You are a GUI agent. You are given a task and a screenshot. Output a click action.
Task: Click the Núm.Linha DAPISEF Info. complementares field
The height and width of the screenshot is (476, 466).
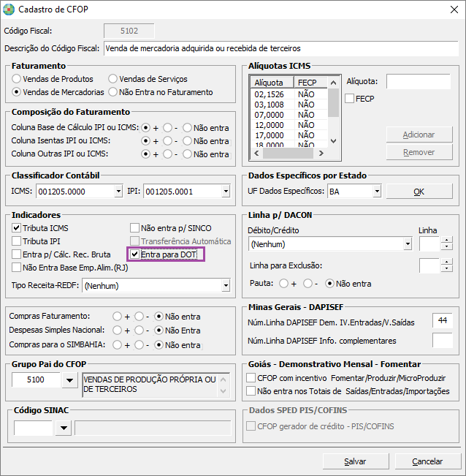(443, 340)
